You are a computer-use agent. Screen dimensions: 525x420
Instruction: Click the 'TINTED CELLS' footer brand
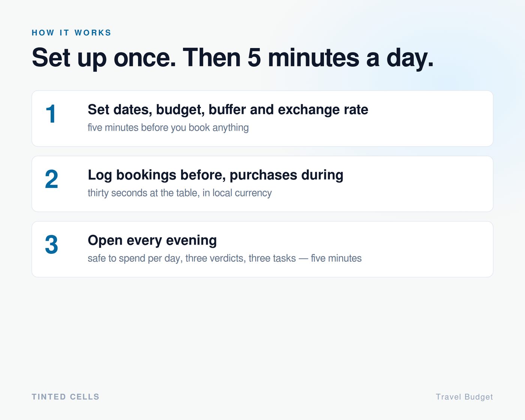click(x=66, y=397)
